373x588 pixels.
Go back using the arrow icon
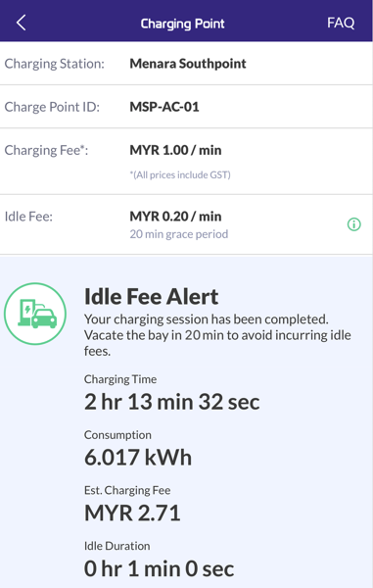pos(21,23)
